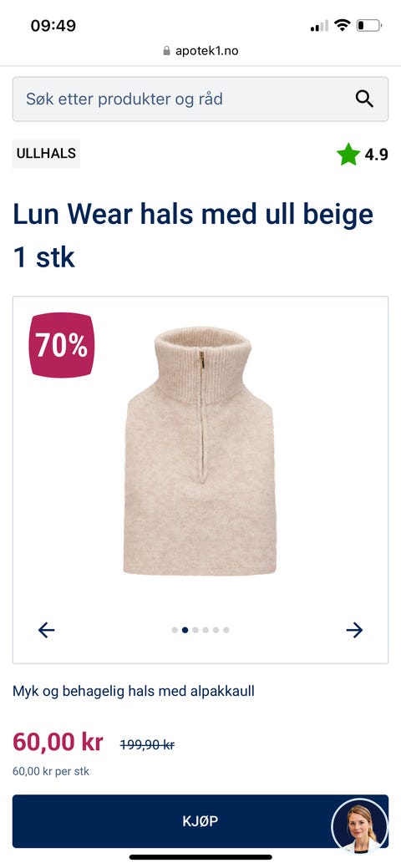Viewport: 401px width, 868px height.
Task: Tap the padlock icon in address bar
Action: (x=167, y=51)
